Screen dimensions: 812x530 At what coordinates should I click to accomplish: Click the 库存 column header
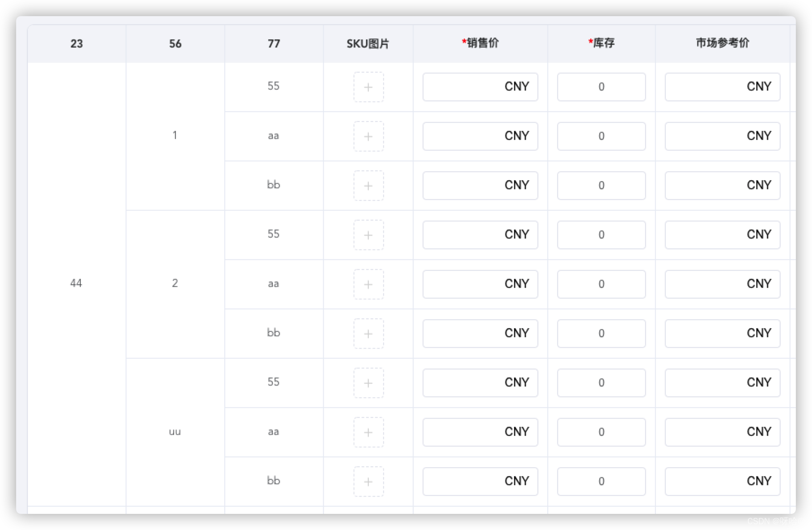click(x=600, y=43)
